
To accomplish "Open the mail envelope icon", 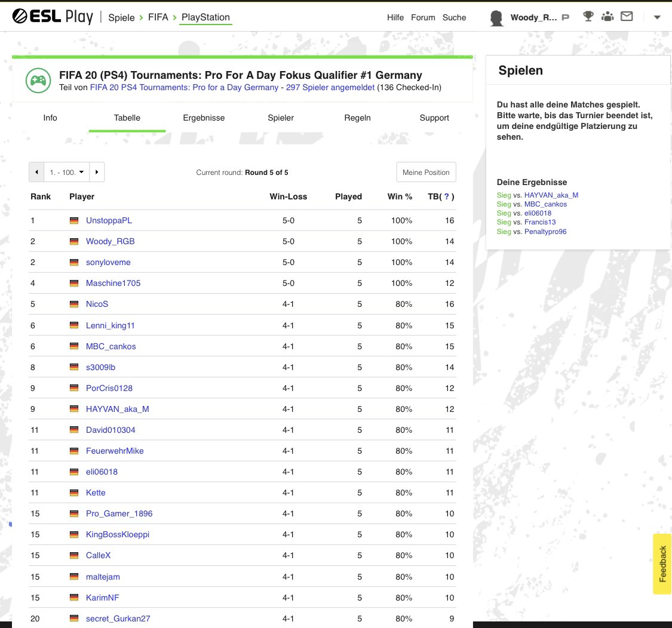I will point(627,16).
